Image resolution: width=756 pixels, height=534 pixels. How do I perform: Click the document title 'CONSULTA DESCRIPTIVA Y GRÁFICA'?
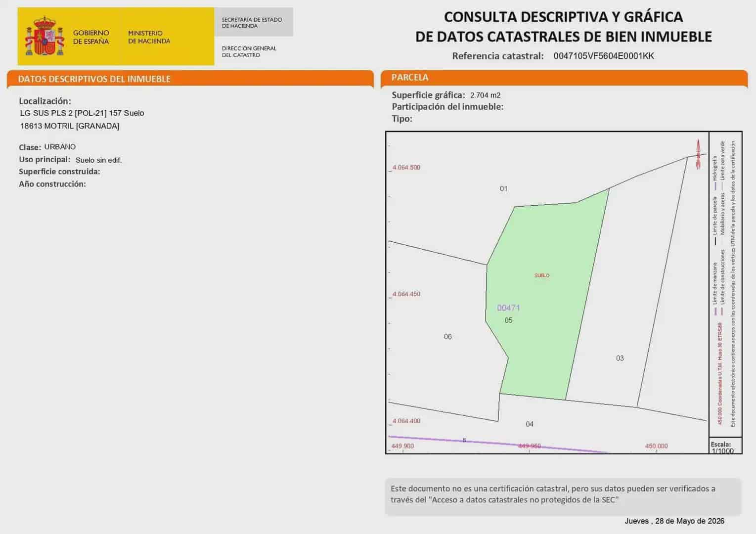coord(563,17)
